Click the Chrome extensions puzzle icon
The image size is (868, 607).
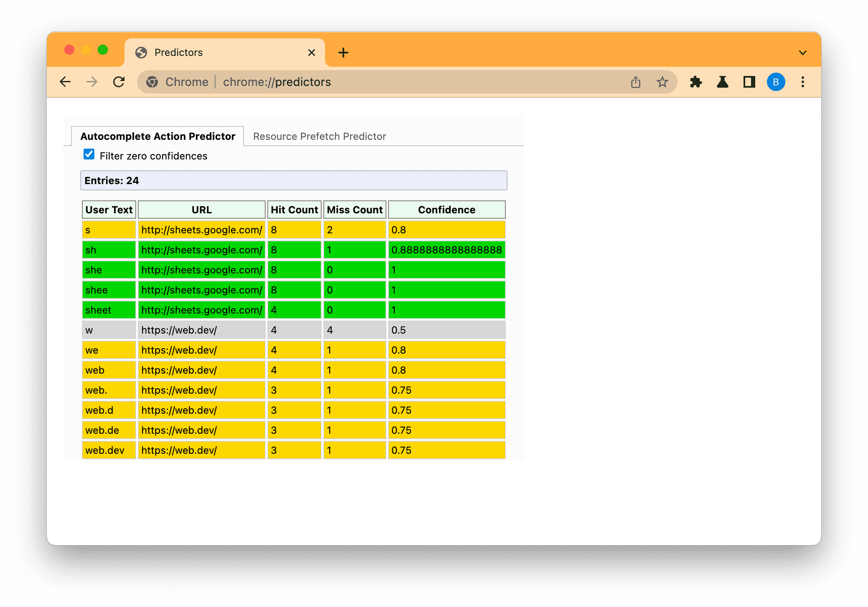click(x=697, y=82)
